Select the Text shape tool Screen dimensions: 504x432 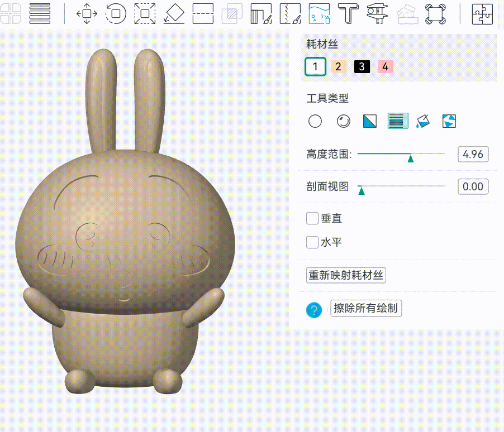349,13
